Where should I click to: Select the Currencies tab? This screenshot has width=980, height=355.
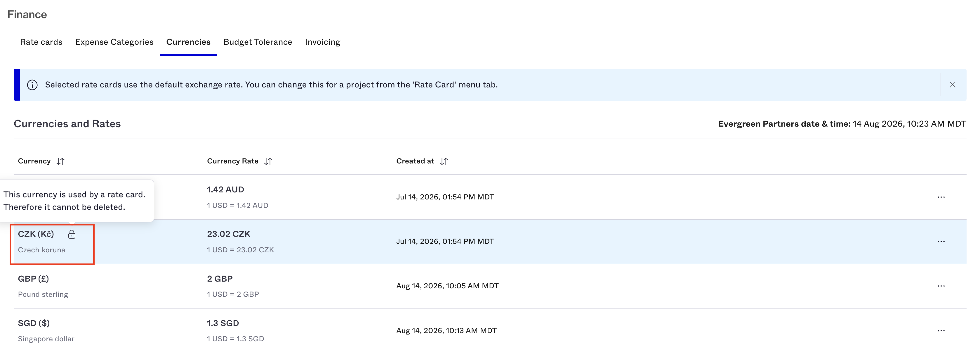point(188,42)
